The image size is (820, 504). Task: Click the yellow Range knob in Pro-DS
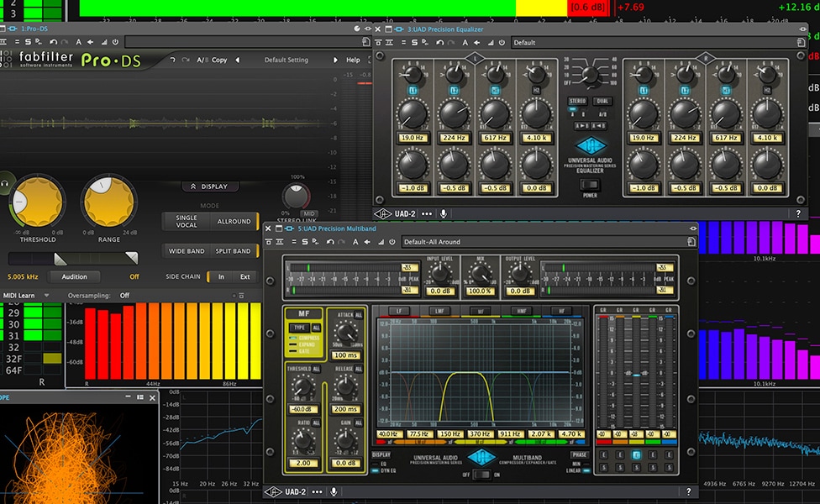(x=108, y=202)
